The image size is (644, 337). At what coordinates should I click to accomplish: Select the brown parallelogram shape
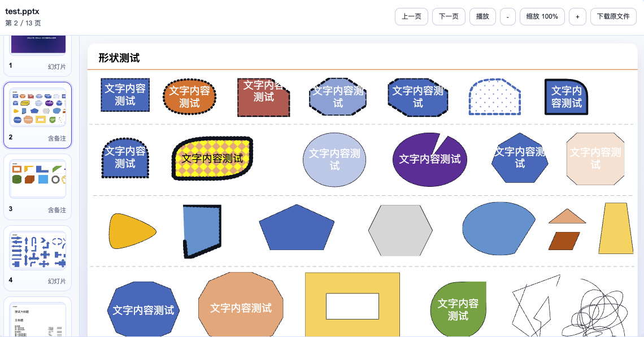564,241
